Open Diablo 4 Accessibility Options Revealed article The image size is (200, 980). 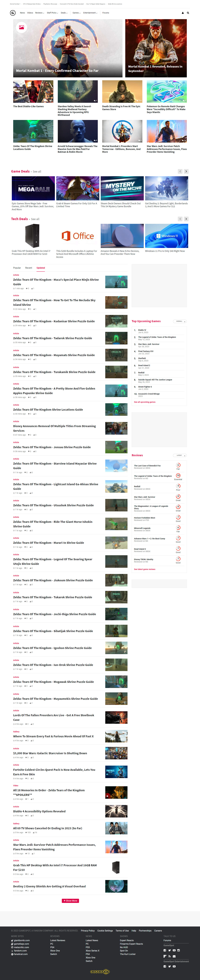point(39,812)
